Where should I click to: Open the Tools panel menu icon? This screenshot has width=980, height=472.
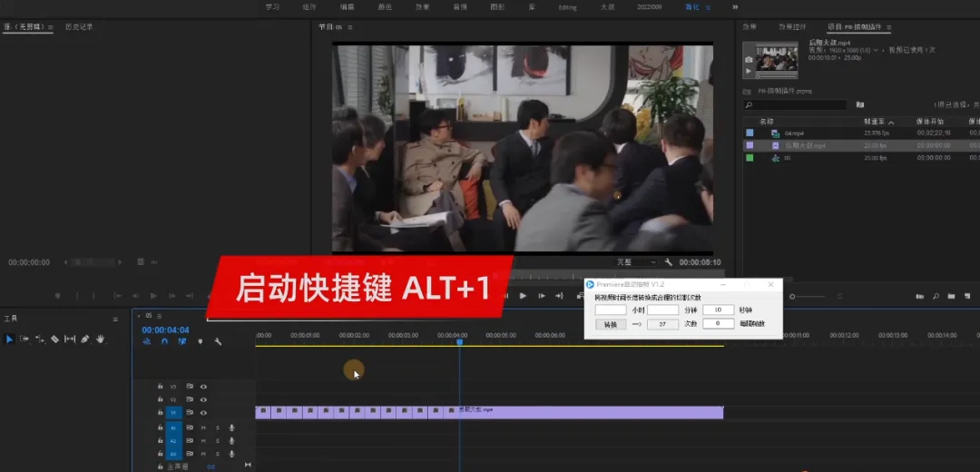[x=115, y=319]
